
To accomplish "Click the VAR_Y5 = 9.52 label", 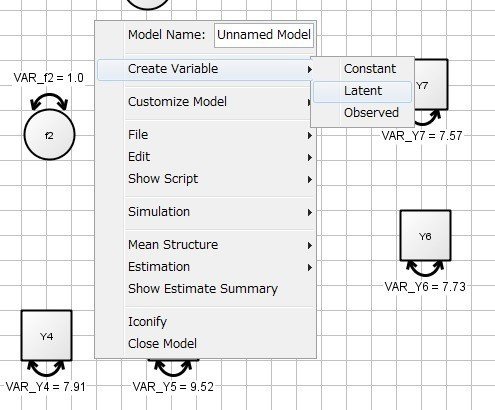I will pos(173,387).
